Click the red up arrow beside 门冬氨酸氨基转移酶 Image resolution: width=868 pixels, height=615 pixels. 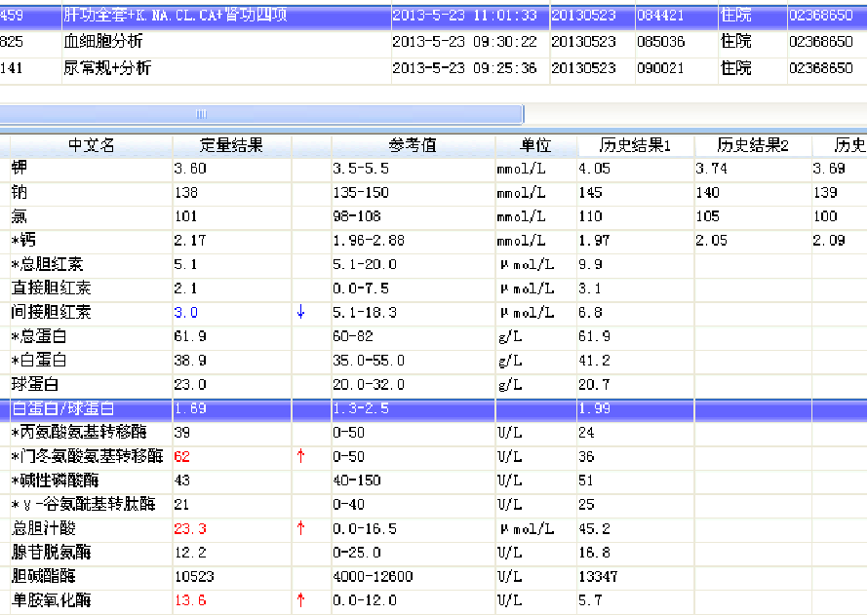[x=300, y=456]
